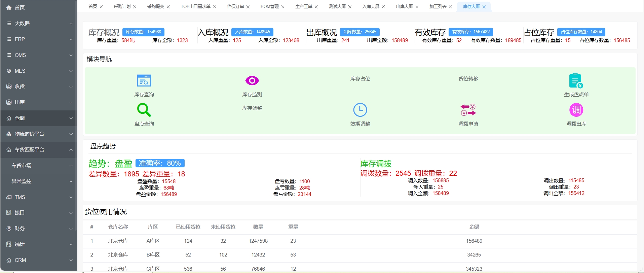The height and width of the screenshot is (273, 644).
Task: Select the B库区 cell in row 2
Action: tap(153, 255)
